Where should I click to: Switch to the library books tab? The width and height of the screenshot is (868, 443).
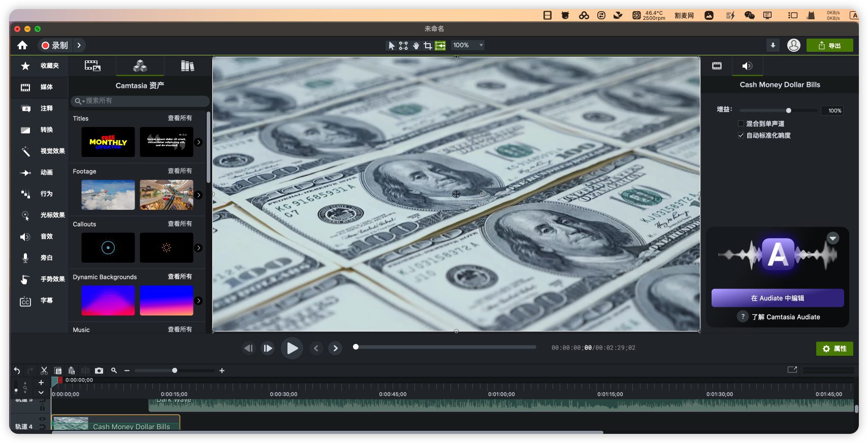[187, 66]
